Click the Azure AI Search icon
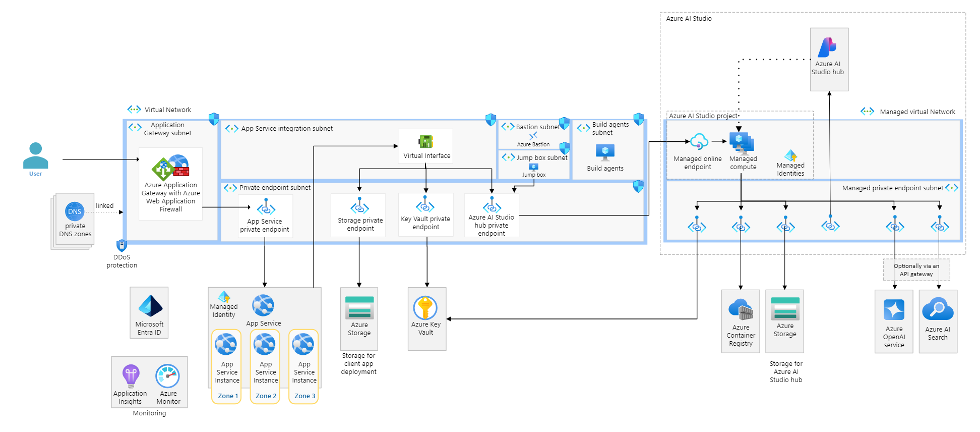Image resolution: width=980 pixels, height=432 pixels. point(938,309)
